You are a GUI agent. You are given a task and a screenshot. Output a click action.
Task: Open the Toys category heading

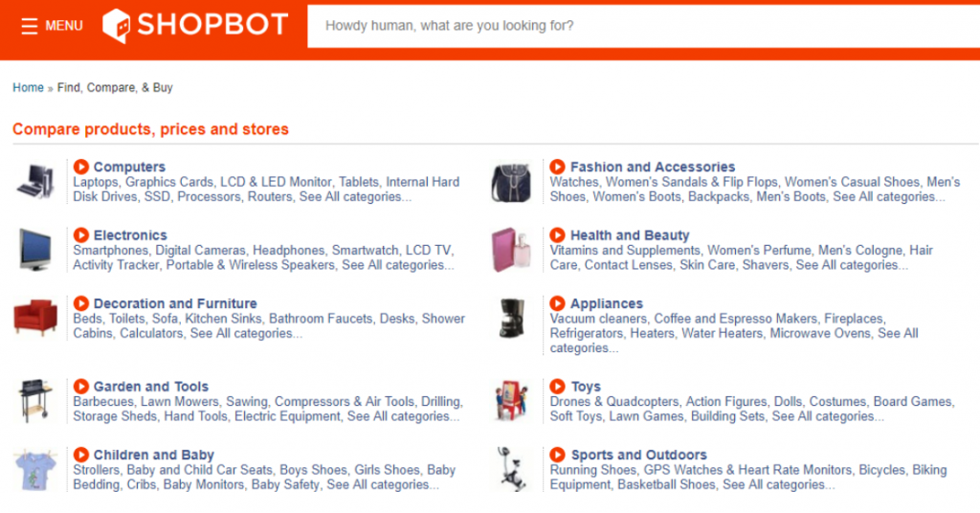pos(586,386)
